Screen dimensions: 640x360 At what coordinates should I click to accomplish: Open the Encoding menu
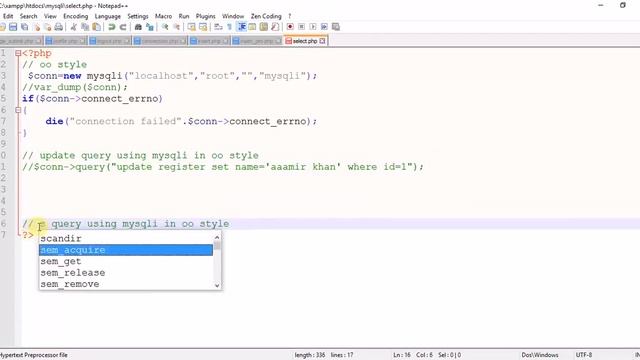click(x=76, y=16)
